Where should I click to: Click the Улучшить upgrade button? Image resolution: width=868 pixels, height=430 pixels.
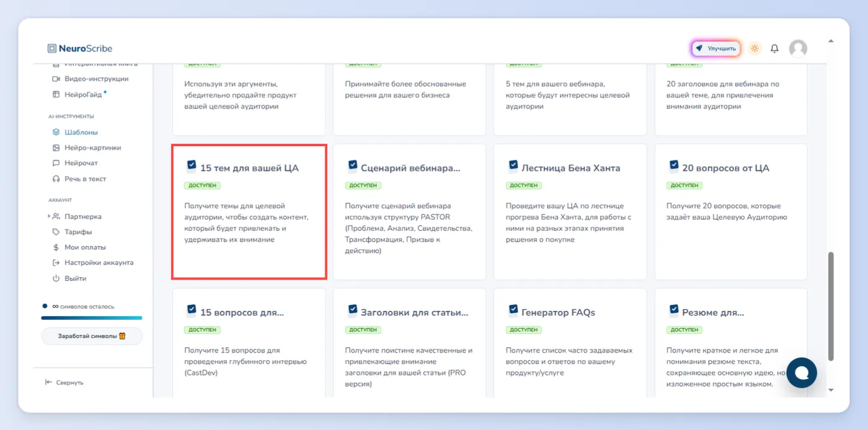coord(716,48)
